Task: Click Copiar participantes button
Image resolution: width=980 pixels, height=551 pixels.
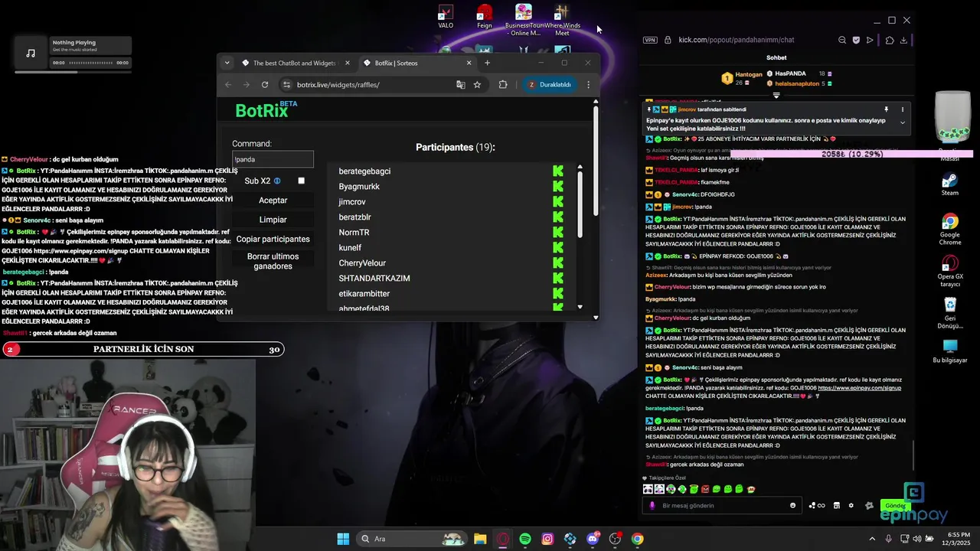Action: [273, 240]
